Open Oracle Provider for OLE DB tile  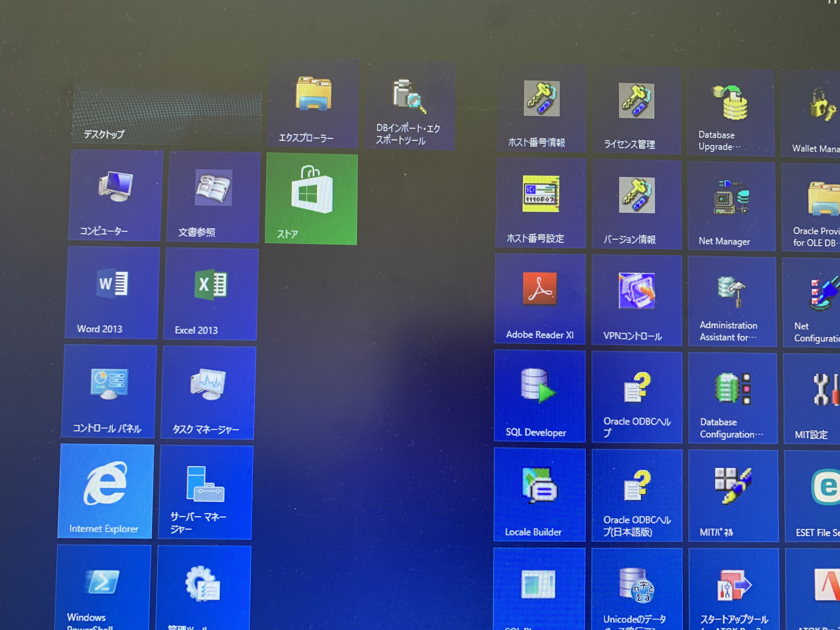click(x=811, y=208)
